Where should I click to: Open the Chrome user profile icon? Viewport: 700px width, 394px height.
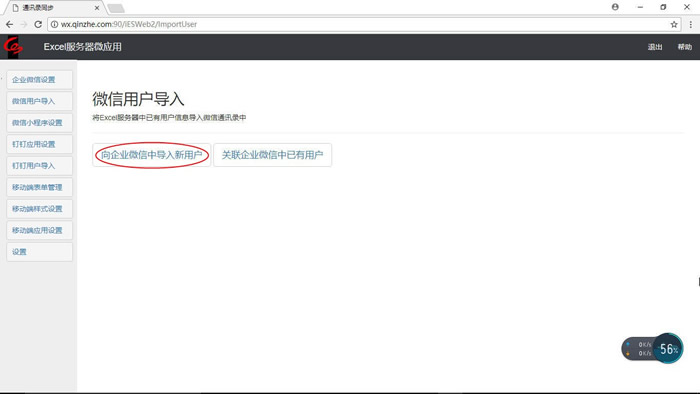(x=615, y=7)
